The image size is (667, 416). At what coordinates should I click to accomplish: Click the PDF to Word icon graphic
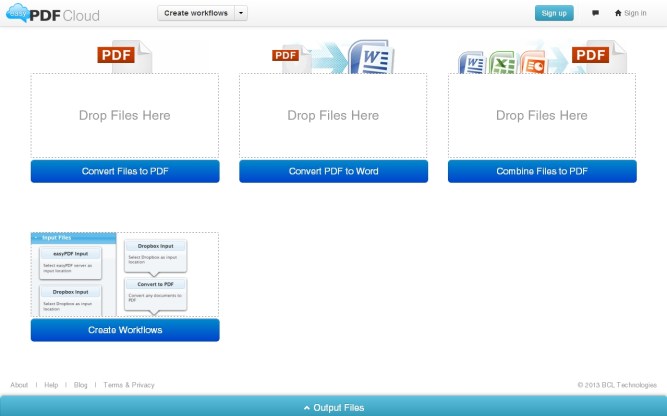pos(333,57)
